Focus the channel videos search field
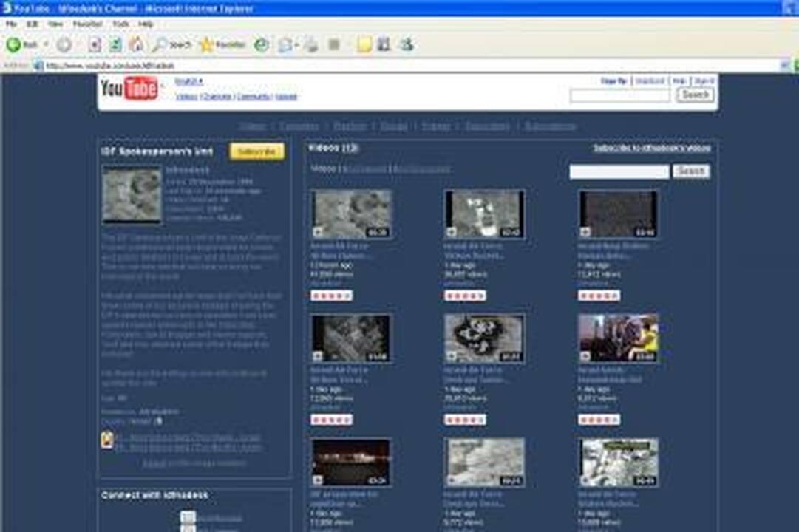This screenshot has width=799, height=532. pyautogui.click(x=619, y=171)
